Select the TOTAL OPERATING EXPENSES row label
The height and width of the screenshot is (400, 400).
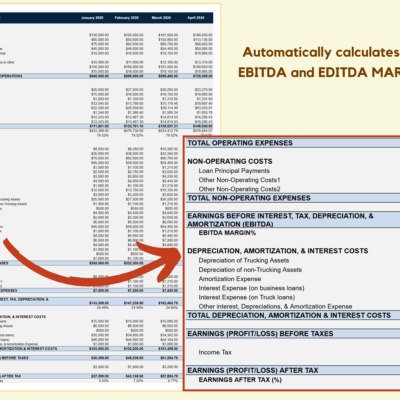(x=240, y=143)
